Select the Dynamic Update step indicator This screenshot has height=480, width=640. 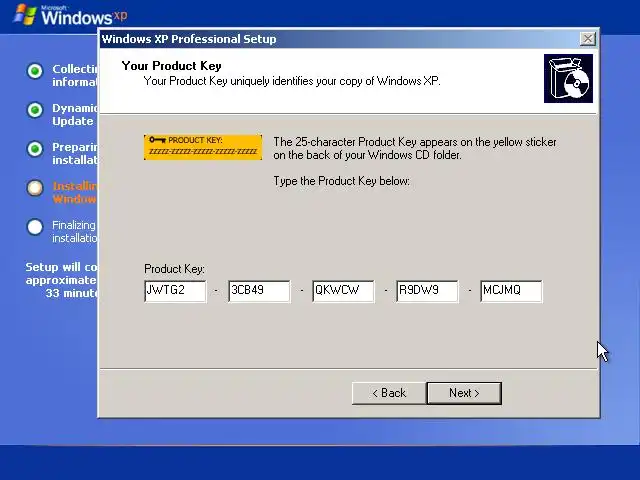[x=35, y=110]
